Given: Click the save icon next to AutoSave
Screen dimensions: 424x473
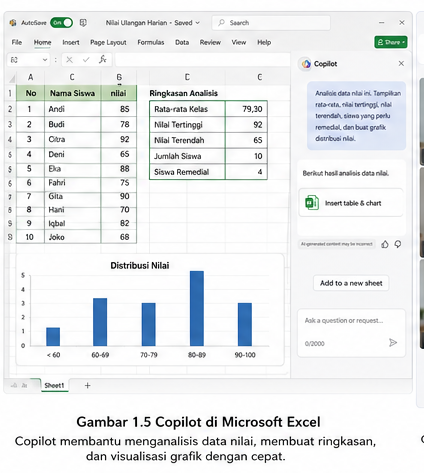Looking at the screenshot, I should click(83, 23).
